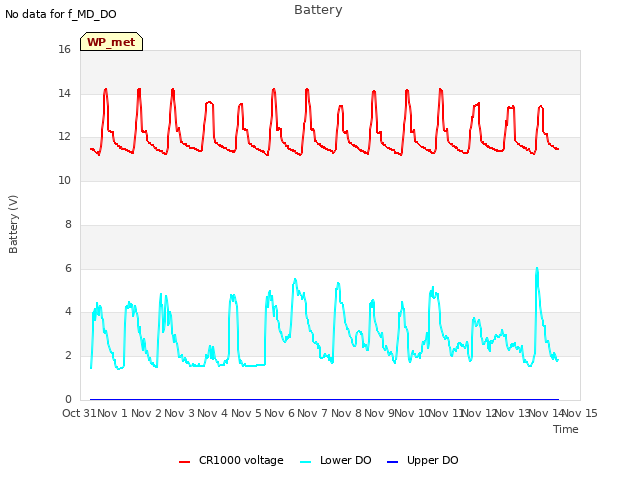This screenshot has width=640, height=480.
Task: Click the 10 y-axis tick label
Action: point(64,180)
